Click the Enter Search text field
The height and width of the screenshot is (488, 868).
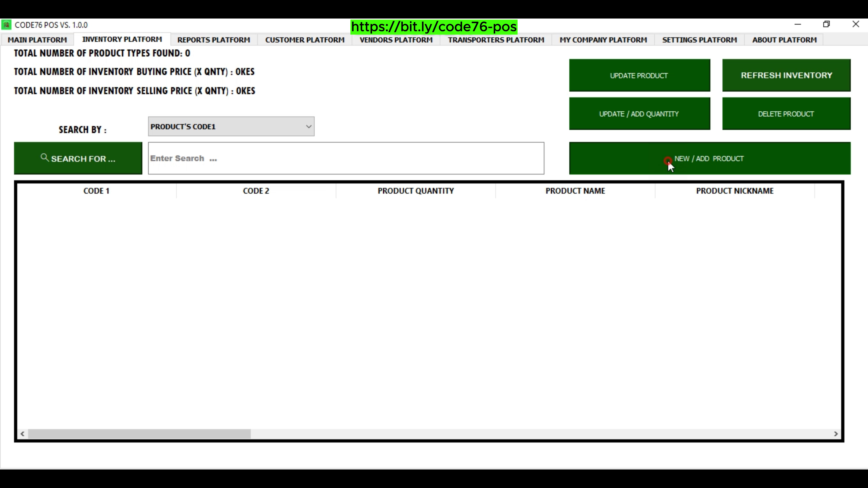346,158
